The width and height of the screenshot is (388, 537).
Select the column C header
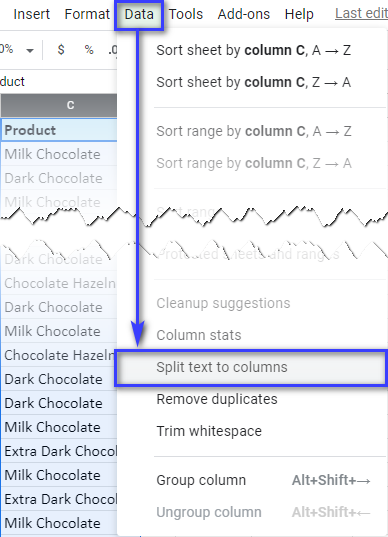[x=59, y=105]
